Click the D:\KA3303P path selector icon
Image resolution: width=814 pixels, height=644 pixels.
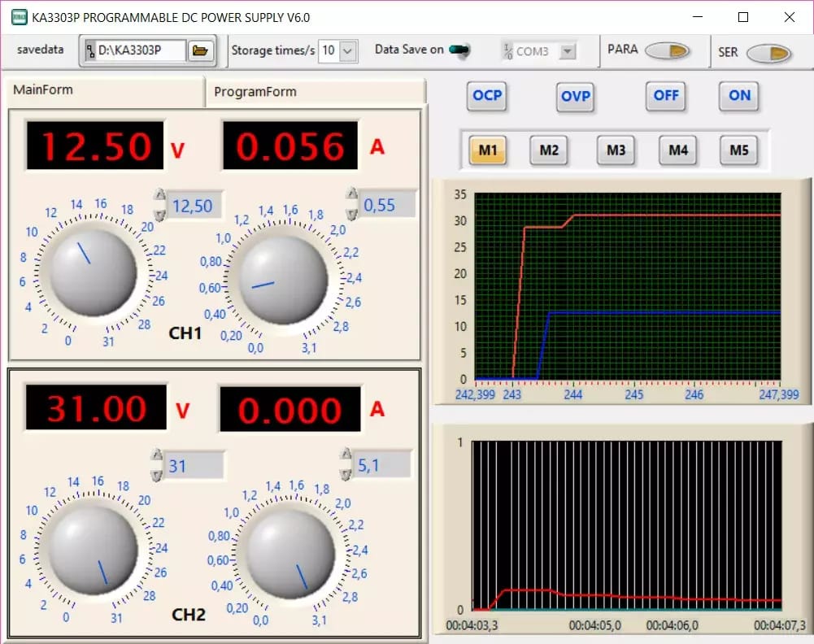(x=90, y=50)
